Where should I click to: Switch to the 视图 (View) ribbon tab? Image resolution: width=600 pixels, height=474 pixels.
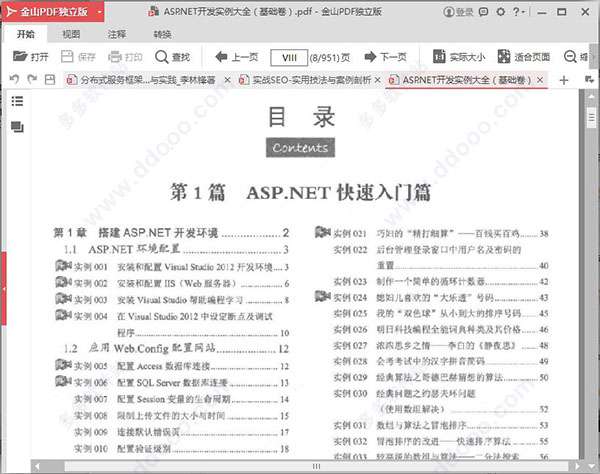point(70,34)
